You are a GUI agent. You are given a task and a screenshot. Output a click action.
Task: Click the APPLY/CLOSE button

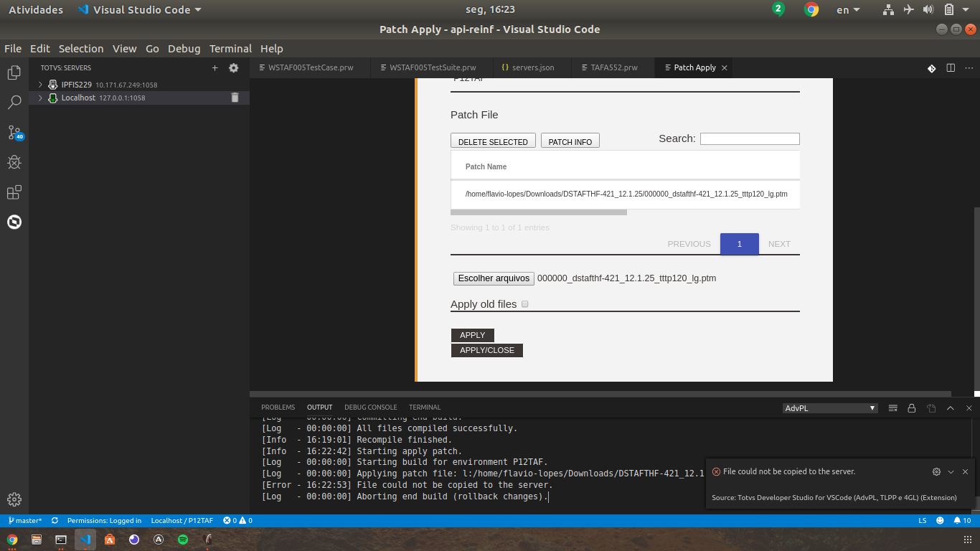(487, 350)
